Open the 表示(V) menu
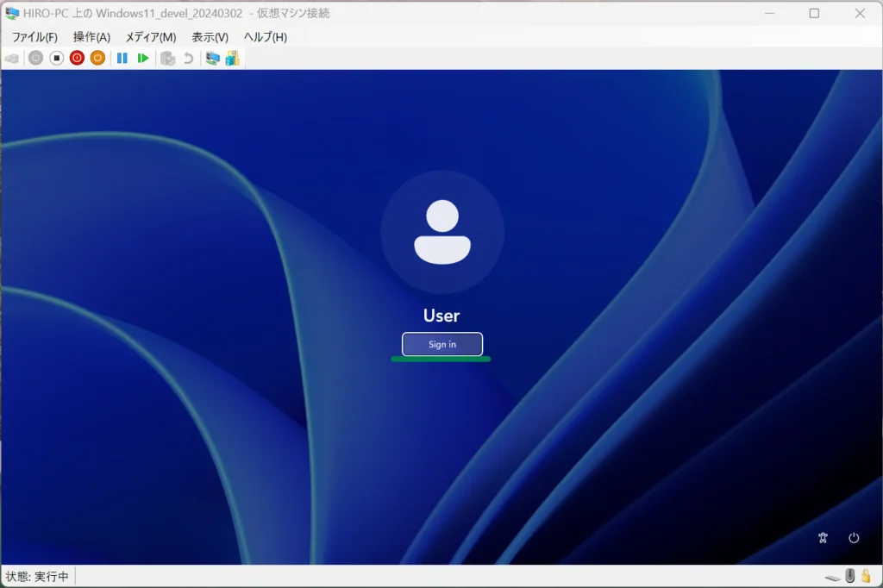The height and width of the screenshot is (588, 883). point(210,37)
